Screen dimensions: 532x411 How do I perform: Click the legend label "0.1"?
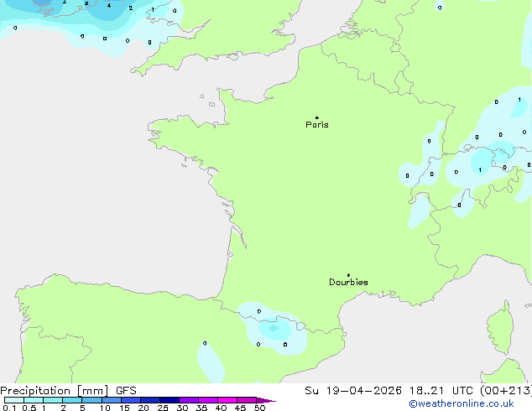[x=9, y=408]
